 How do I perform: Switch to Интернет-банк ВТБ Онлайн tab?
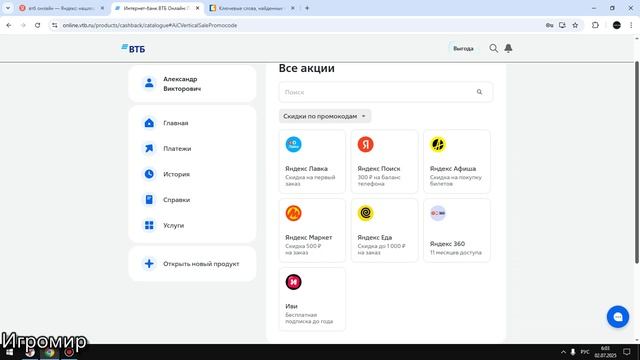[157, 8]
